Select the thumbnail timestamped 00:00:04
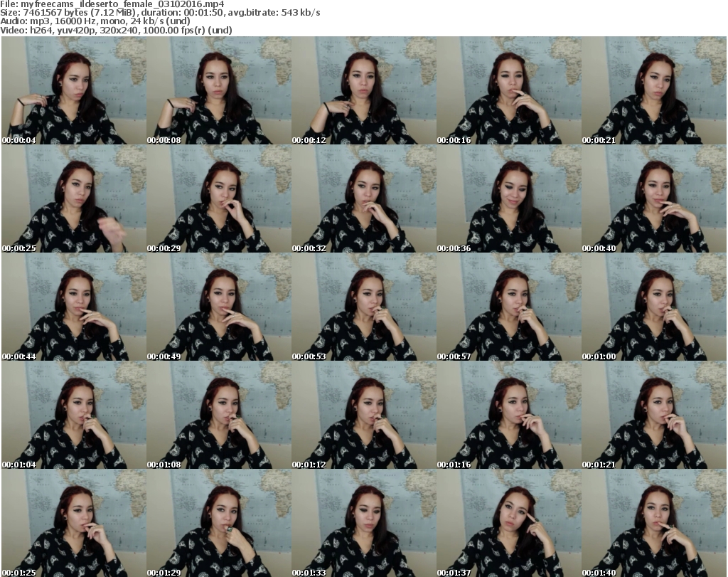The width and height of the screenshot is (728, 577). [74, 90]
